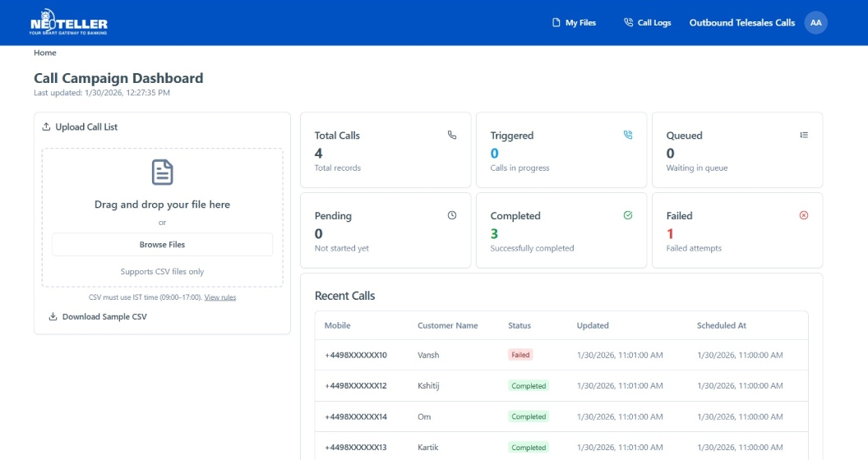Click the document icon in upload area

tap(162, 172)
